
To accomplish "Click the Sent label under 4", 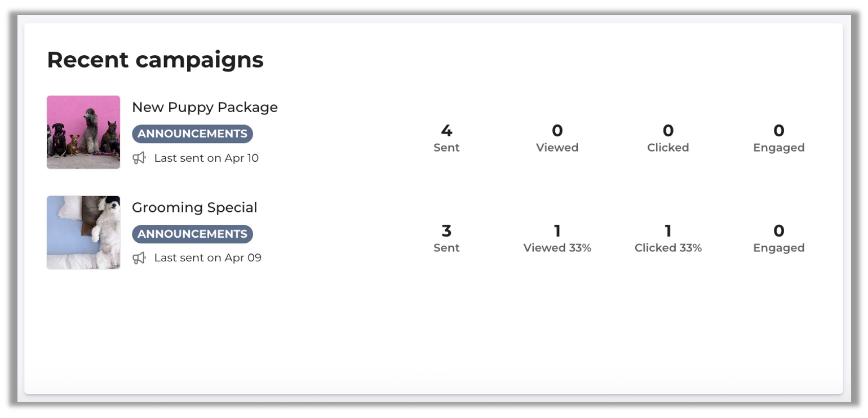I will [446, 148].
